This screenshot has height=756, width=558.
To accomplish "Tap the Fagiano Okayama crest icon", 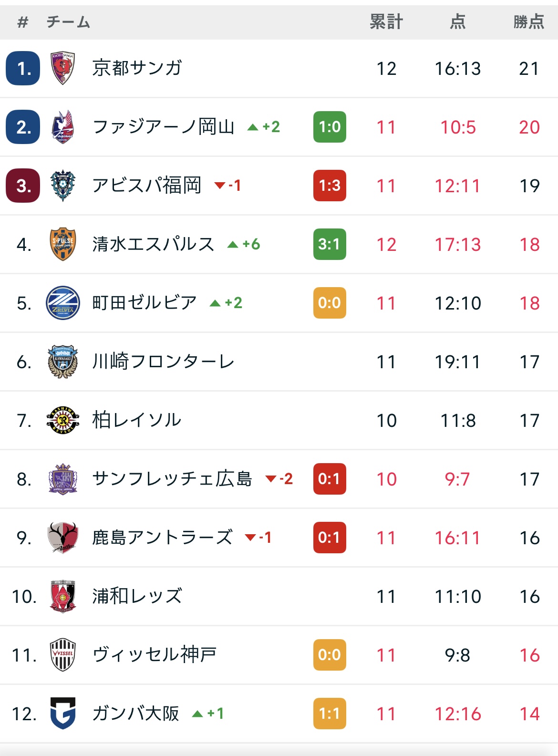I will tap(63, 127).
